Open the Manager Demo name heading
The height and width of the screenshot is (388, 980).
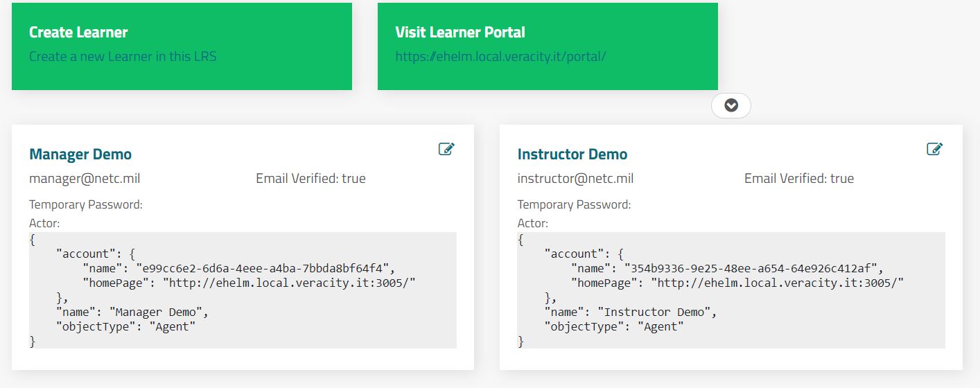(80, 154)
